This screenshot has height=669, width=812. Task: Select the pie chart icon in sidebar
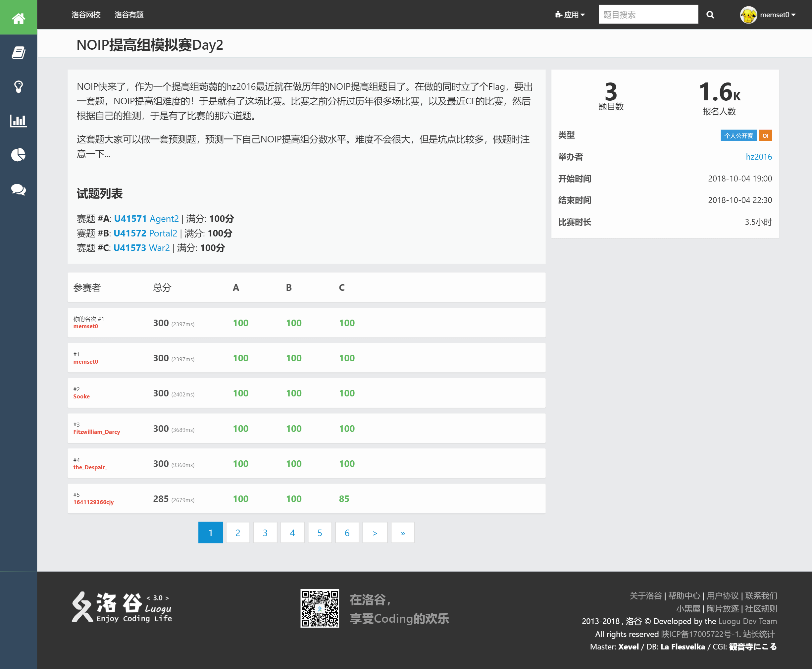coord(18,155)
